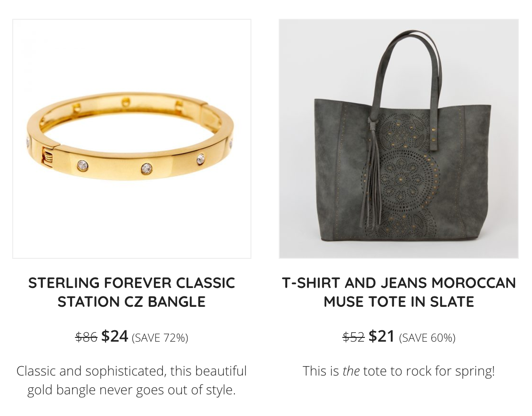Select the $21 tote sale price
The width and height of the screenshot is (532, 416).
(x=382, y=336)
